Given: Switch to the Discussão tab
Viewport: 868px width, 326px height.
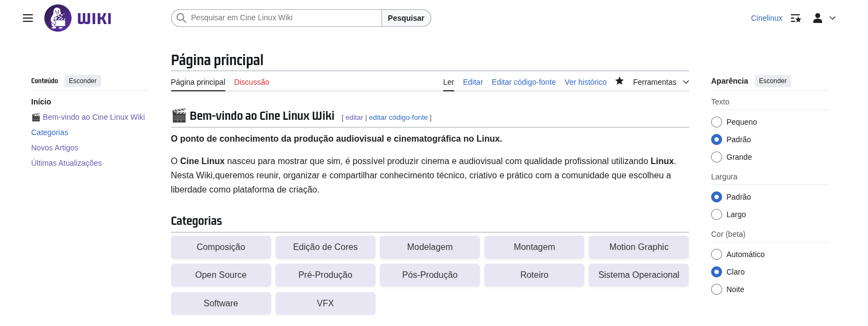Looking at the screenshot, I should 251,82.
